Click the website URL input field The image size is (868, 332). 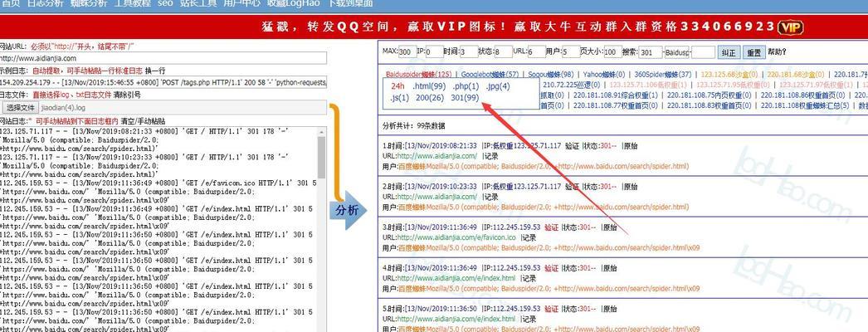(163, 58)
